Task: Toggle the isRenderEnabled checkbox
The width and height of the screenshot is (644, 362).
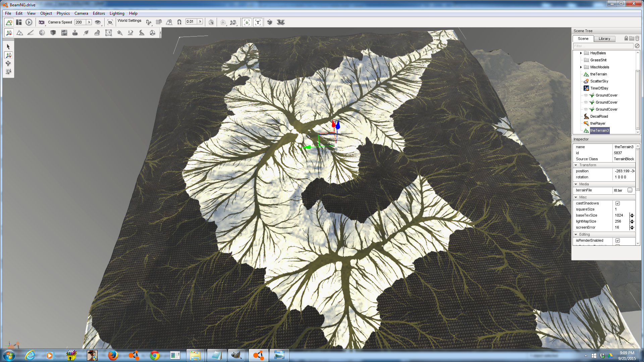Action: tap(618, 241)
